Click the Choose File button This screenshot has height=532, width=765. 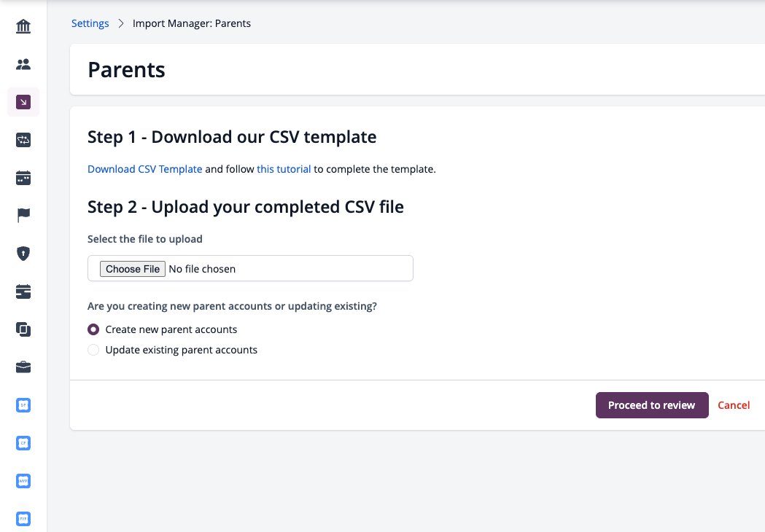(x=133, y=269)
